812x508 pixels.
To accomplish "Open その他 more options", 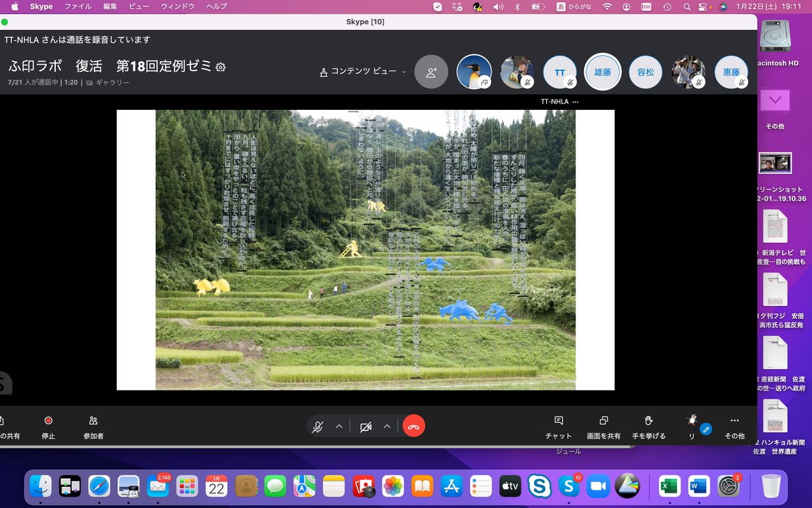I will (x=735, y=427).
